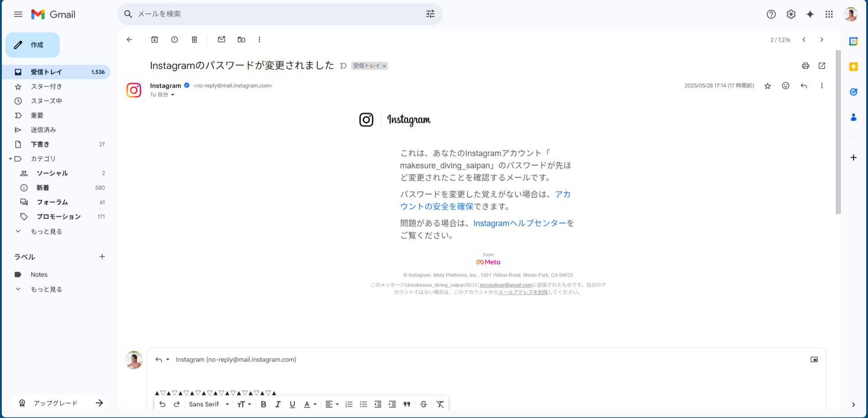This screenshot has height=418, width=868.
Task: Toggle bold formatting in the reply
Action: pos(264,404)
